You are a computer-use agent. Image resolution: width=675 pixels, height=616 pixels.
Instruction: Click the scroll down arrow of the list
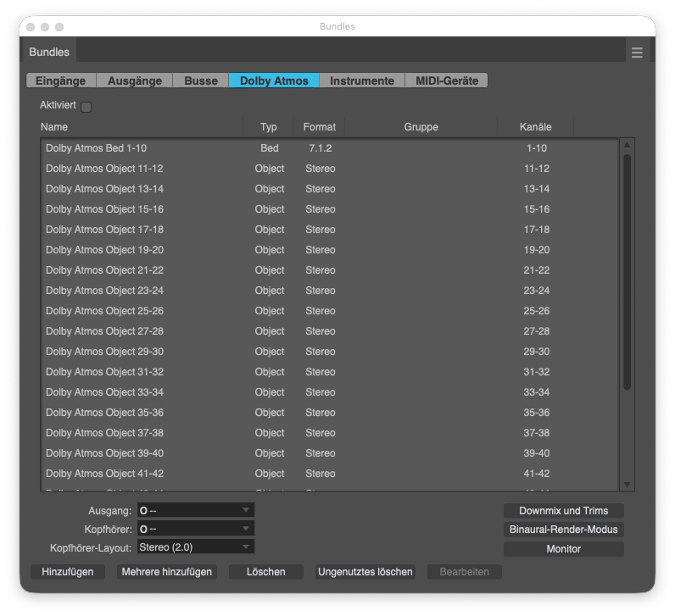(x=627, y=485)
